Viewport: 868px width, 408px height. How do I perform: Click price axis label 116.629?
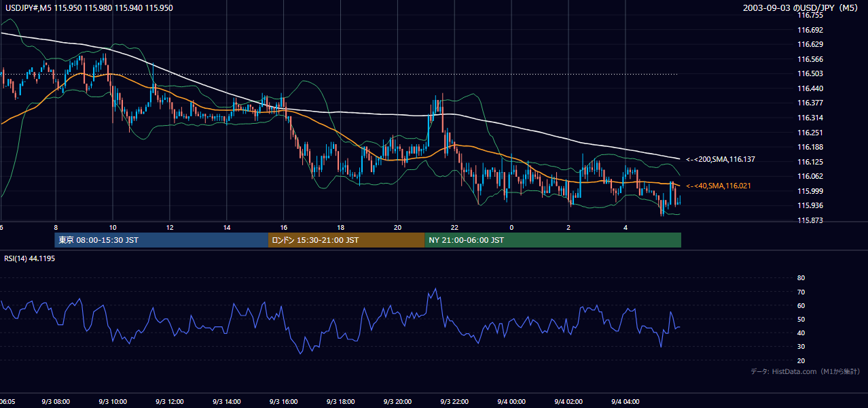pos(810,44)
